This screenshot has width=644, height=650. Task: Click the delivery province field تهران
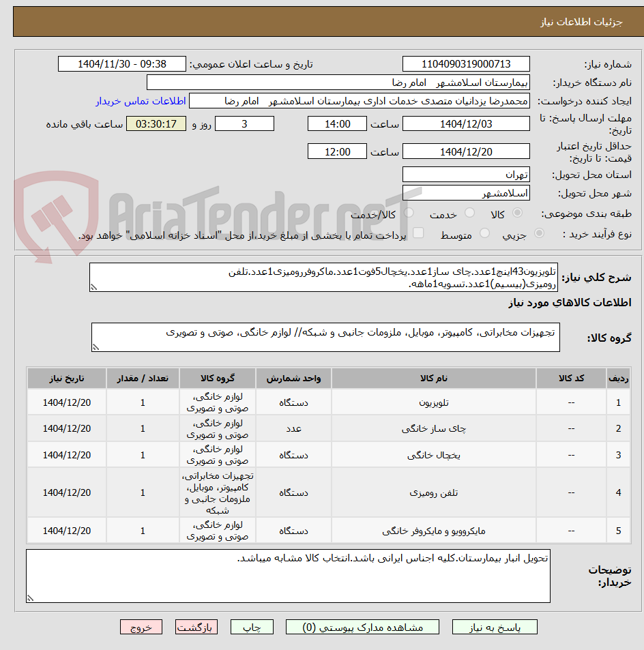coord(466,175)
